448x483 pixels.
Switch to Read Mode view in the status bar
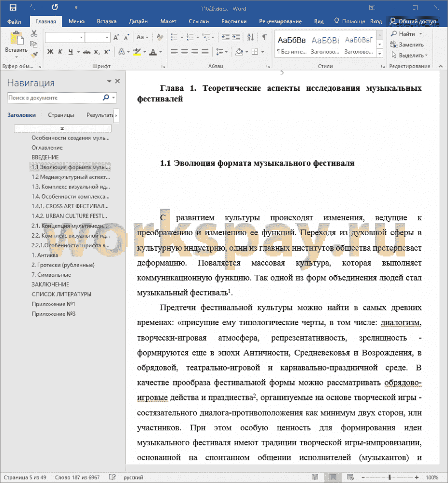pos(315,477)
